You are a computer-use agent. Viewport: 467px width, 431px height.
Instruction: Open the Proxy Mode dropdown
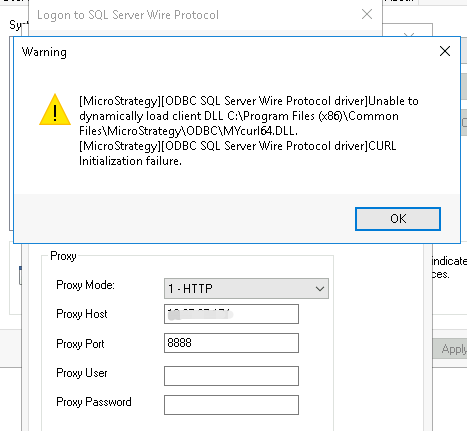[x=246, y=288]
